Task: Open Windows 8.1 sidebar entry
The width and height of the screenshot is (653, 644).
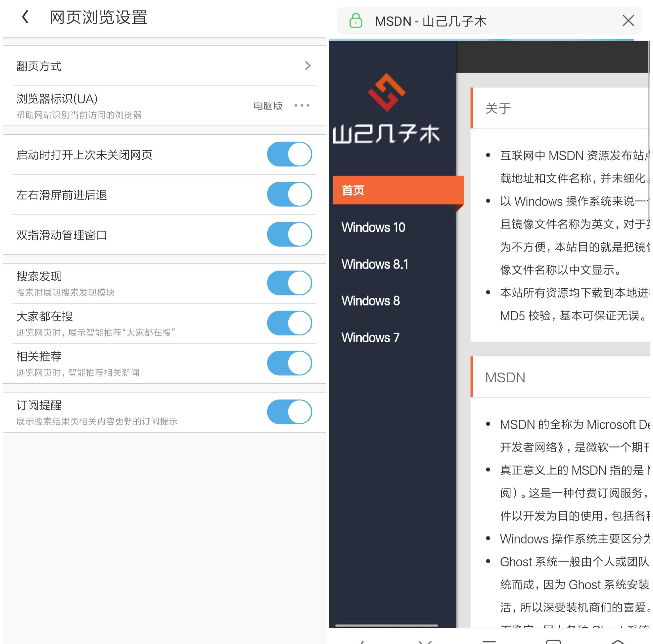Action: (375, 265)
